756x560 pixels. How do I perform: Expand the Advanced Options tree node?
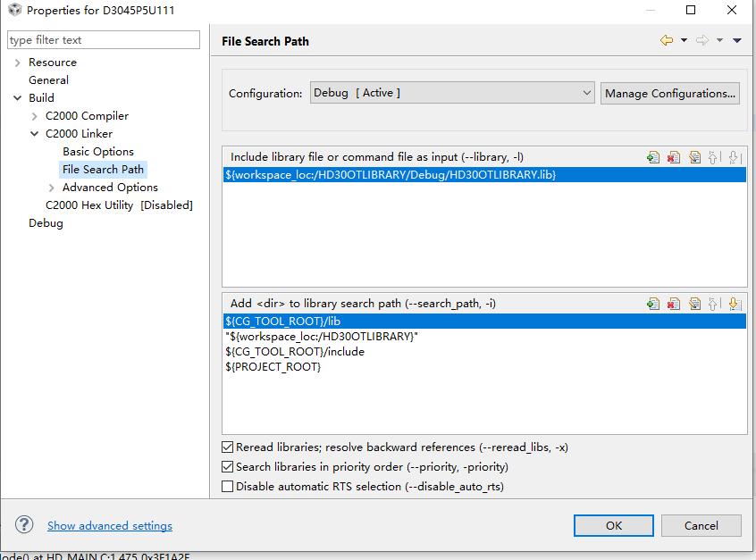point(52,188)
